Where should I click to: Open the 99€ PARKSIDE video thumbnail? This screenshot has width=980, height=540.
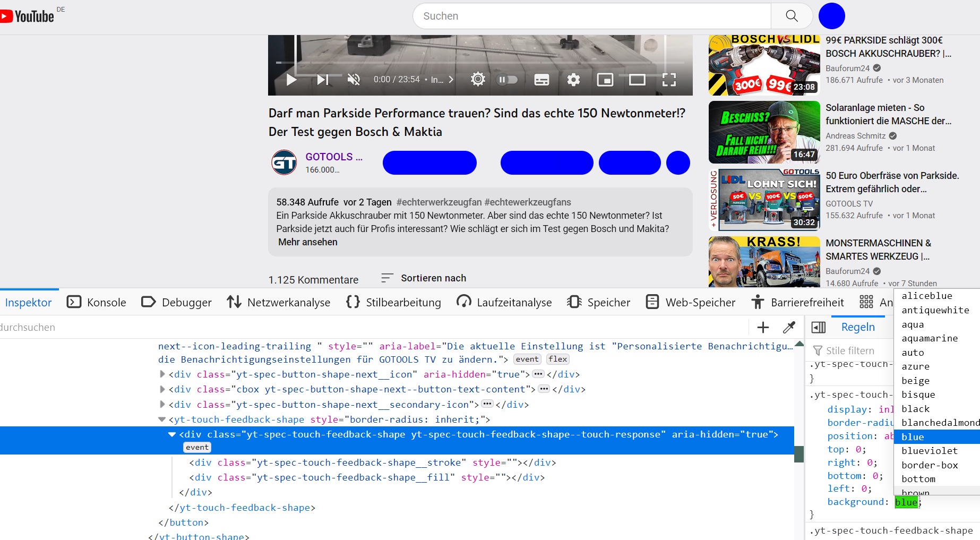coord(764,65)
